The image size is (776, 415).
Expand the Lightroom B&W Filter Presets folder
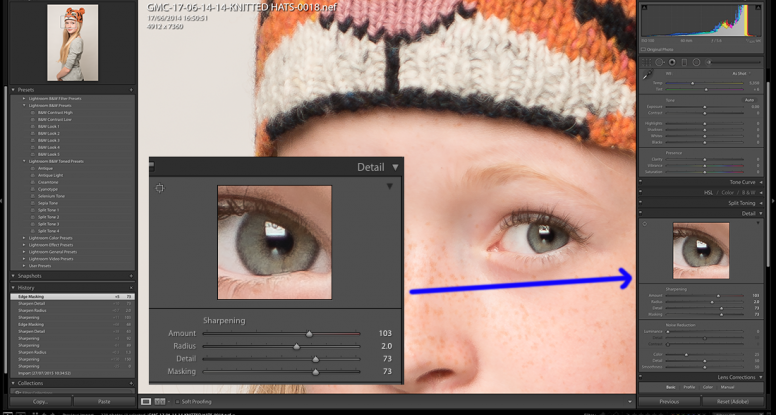(x=24, y=98)
